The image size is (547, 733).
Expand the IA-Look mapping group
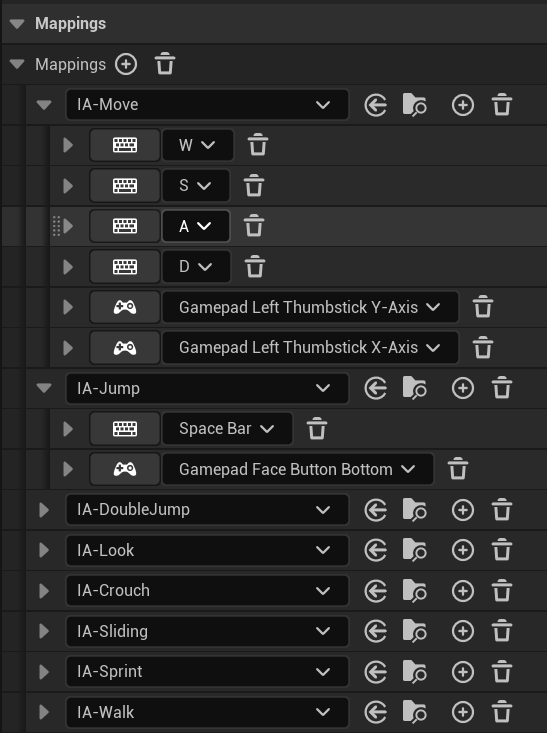click(44, 550)
